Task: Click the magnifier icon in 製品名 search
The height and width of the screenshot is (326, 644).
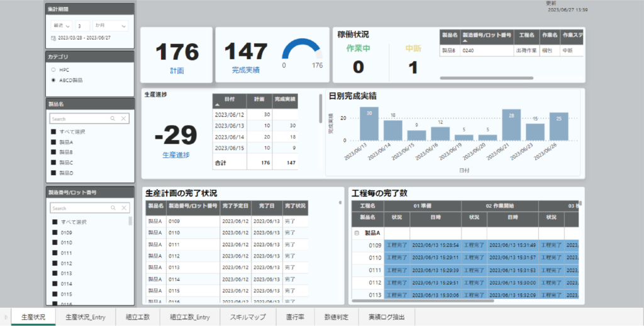Action: pyautogui.click(x=112, y=118)
